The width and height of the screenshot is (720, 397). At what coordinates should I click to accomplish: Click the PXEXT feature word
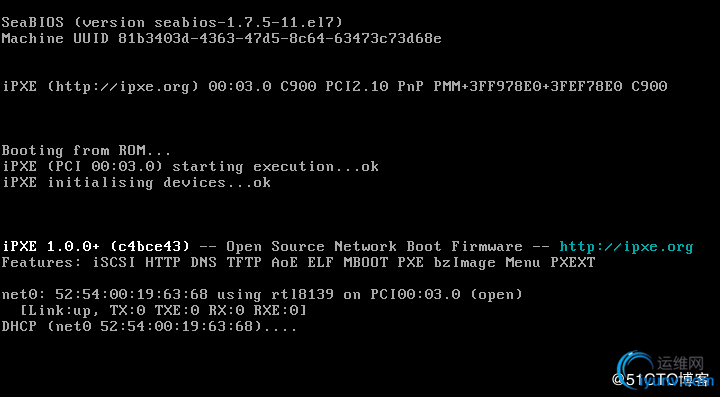click(573, 263)
